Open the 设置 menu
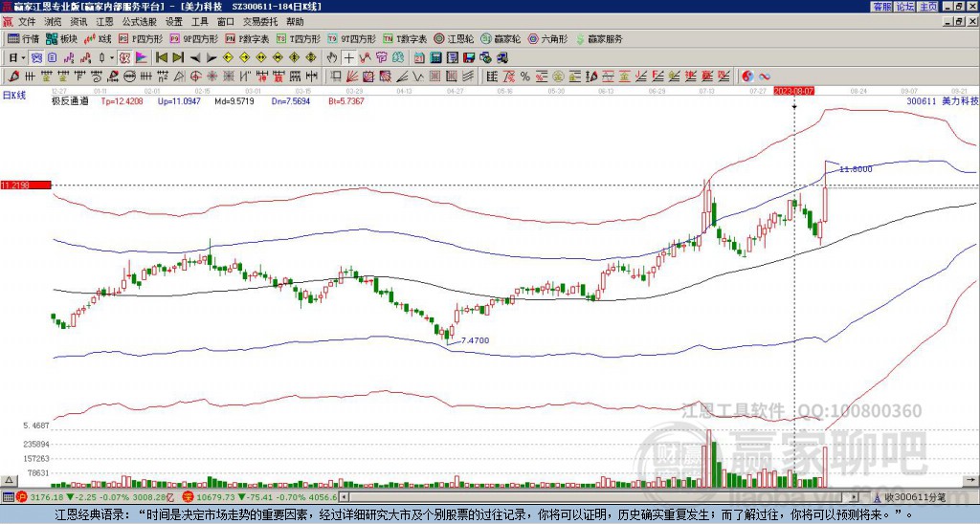 click(174, 22)
